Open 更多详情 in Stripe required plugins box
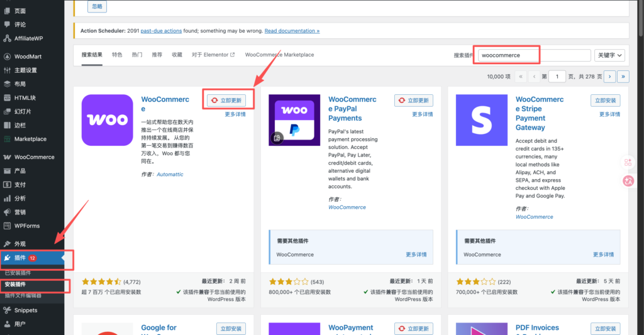The image size is (644, 335). [603, 255]
